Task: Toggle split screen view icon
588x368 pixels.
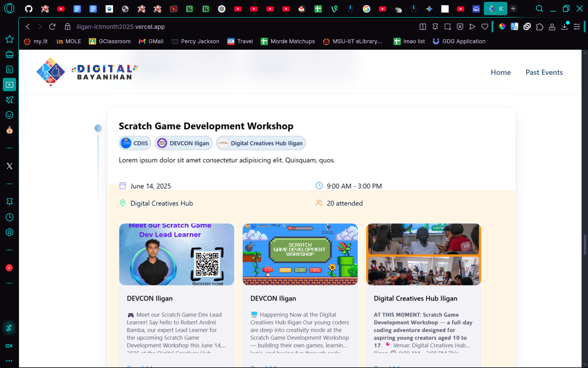Action: point(423,27)
